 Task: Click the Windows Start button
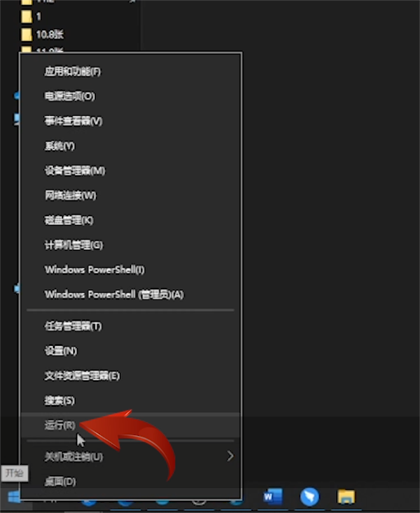(14, 498)
